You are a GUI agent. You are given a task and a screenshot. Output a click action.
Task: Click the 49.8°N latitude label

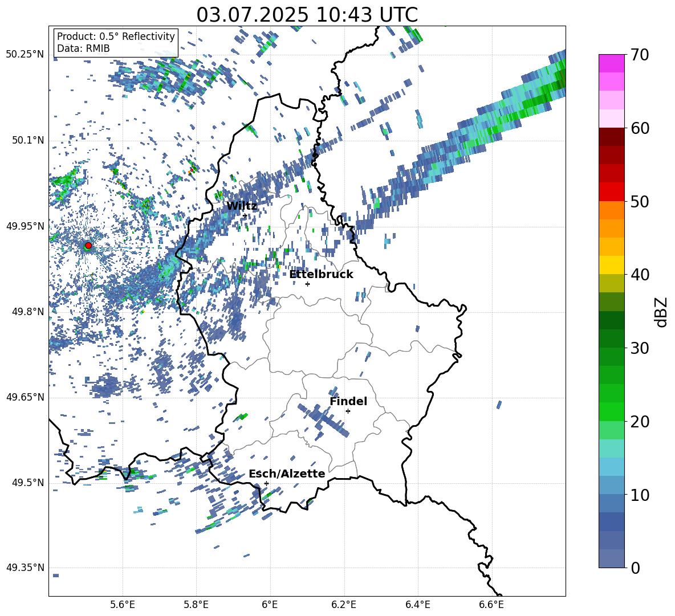coord(27,312)
